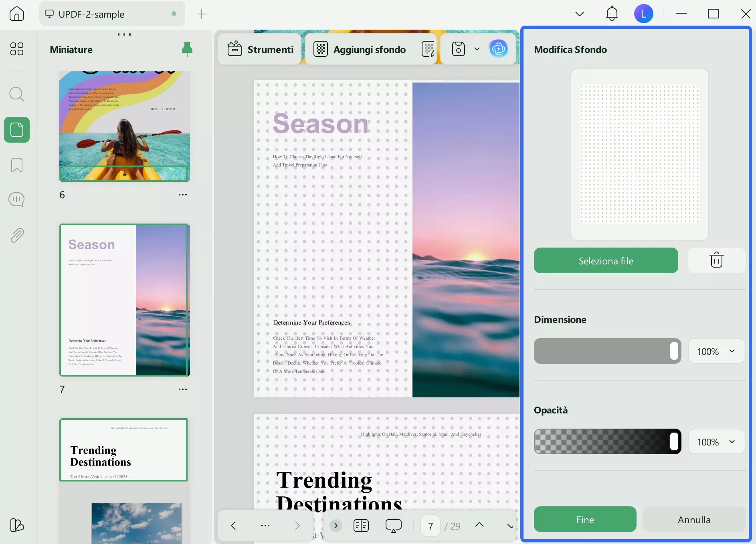This screenshot has width=756, height=544.
Task: Open the Strumenti tools menu
Action: point(260,49)
